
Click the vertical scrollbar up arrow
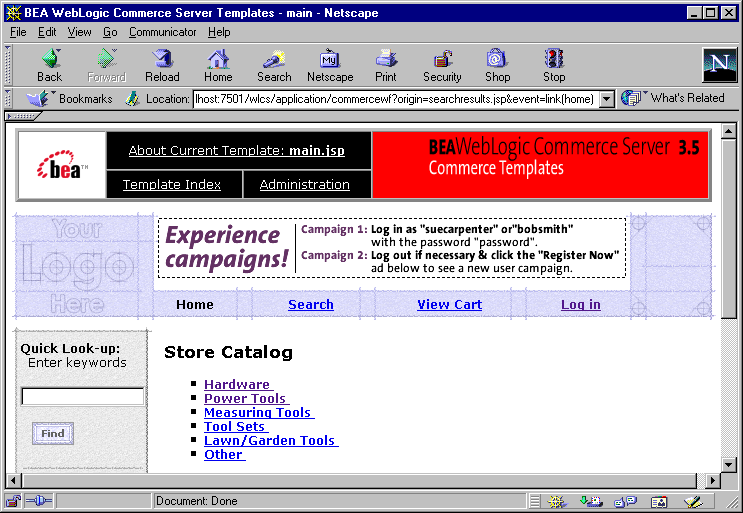point(728,131)
